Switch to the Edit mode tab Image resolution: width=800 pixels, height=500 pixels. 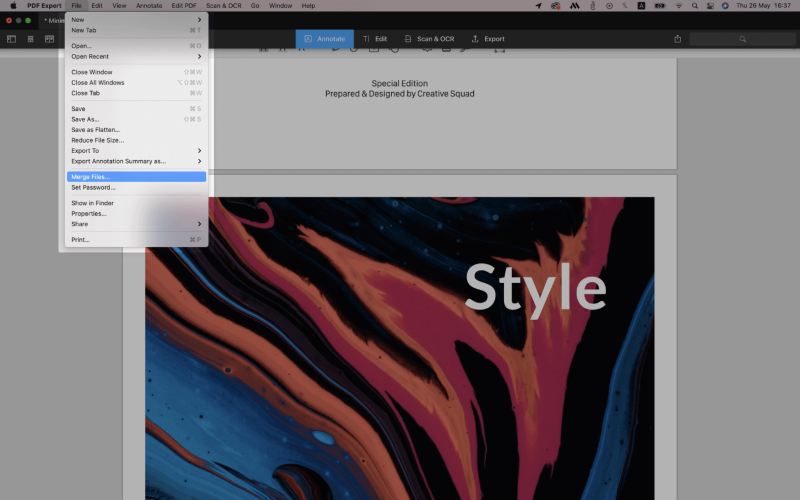375,39
